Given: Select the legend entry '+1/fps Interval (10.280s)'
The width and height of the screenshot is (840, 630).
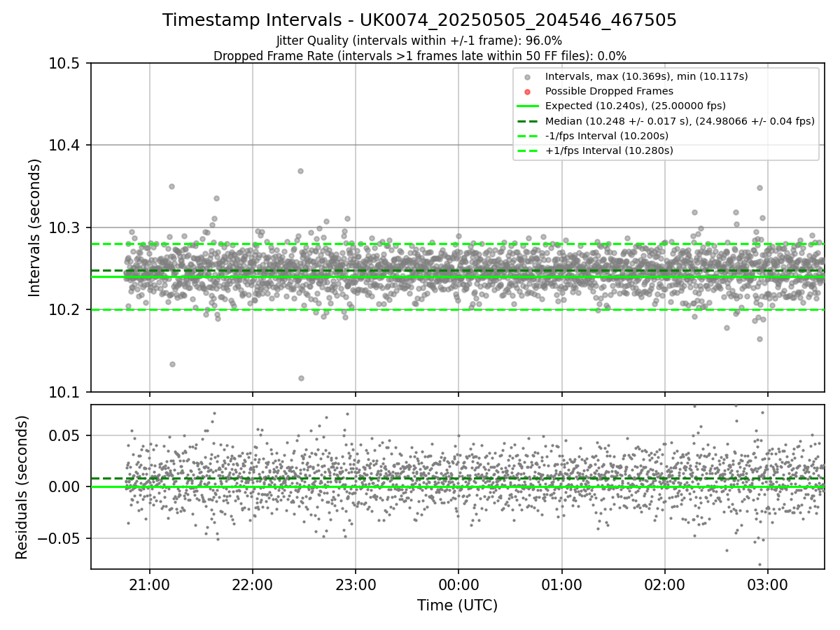Looking at the screenshot, I should [x=608, y=150].
